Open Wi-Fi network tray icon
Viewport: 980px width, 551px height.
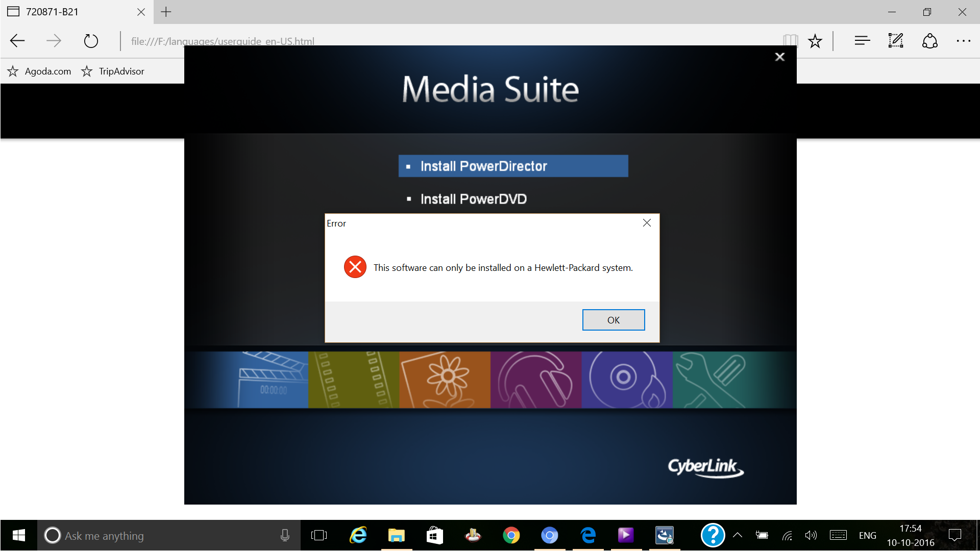click(787, 535)
